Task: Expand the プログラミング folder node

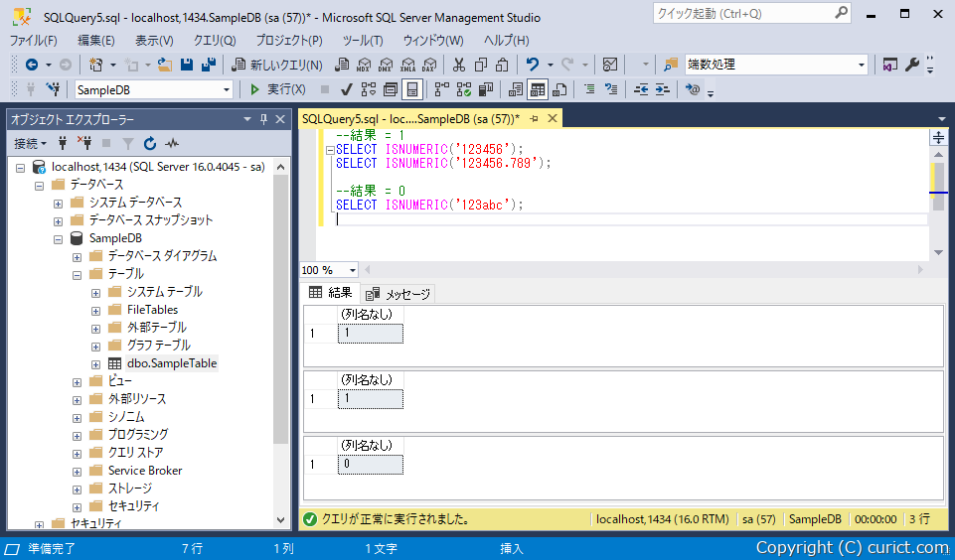Action: pos(77,435)
